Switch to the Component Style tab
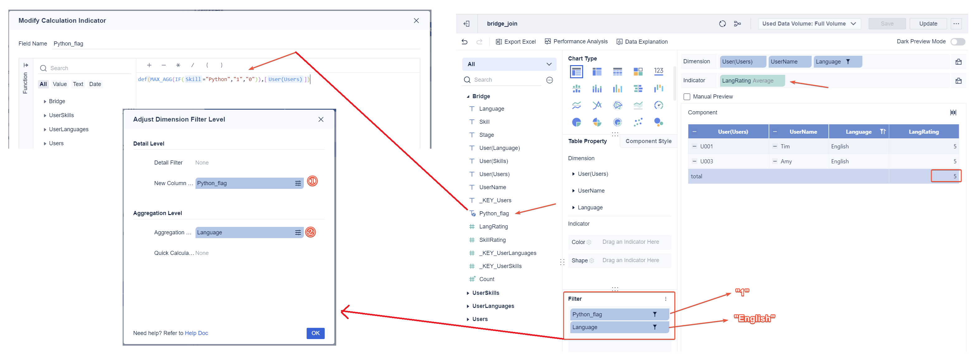Image resolution: width=980 pixels, height=364 pixels. (648, 141)
